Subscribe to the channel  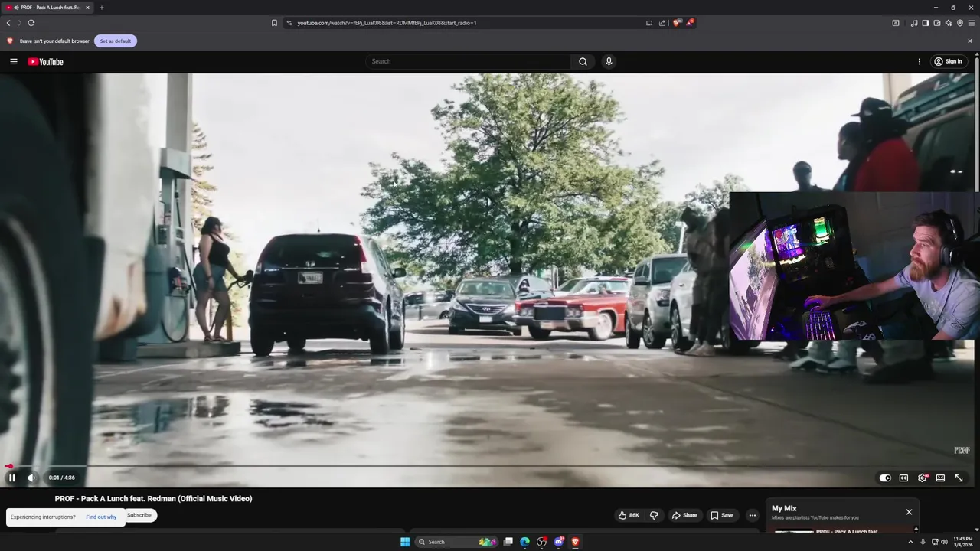pyautogui.click(x=139, y=515)
